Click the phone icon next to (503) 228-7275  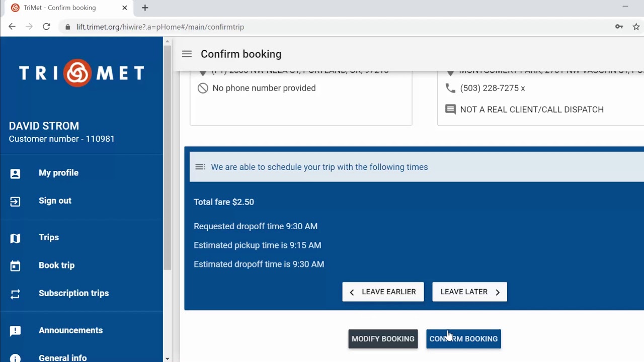tap(450, 88)
